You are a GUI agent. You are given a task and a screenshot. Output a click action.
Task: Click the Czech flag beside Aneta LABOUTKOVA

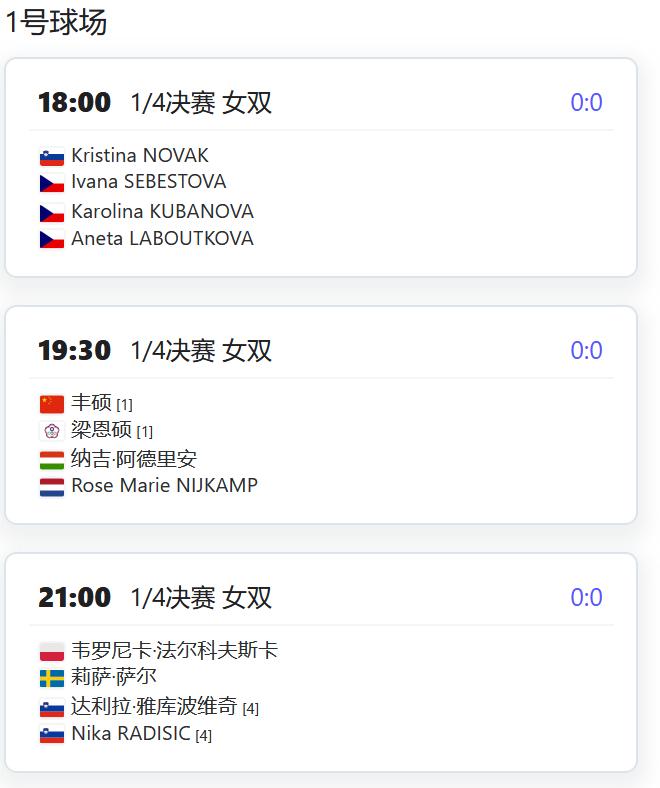52,239
